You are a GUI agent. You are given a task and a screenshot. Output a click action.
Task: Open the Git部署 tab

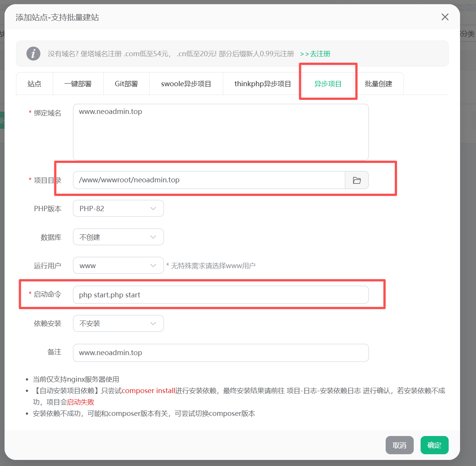click(126, 84)
